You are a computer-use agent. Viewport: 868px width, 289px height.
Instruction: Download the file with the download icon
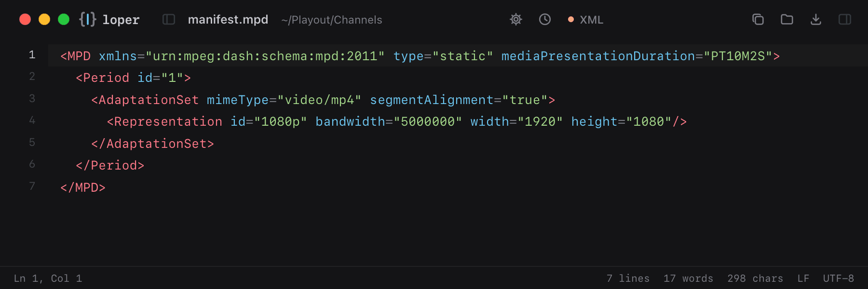816,19
